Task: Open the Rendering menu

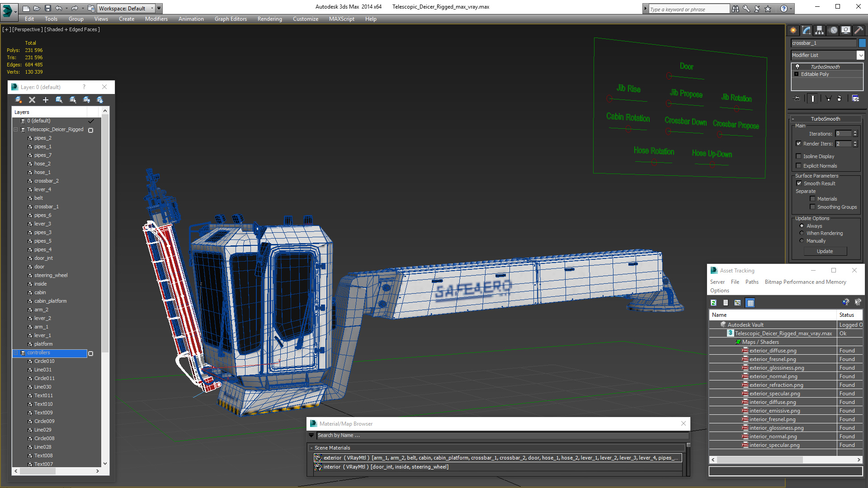Action: click(270, 19)
